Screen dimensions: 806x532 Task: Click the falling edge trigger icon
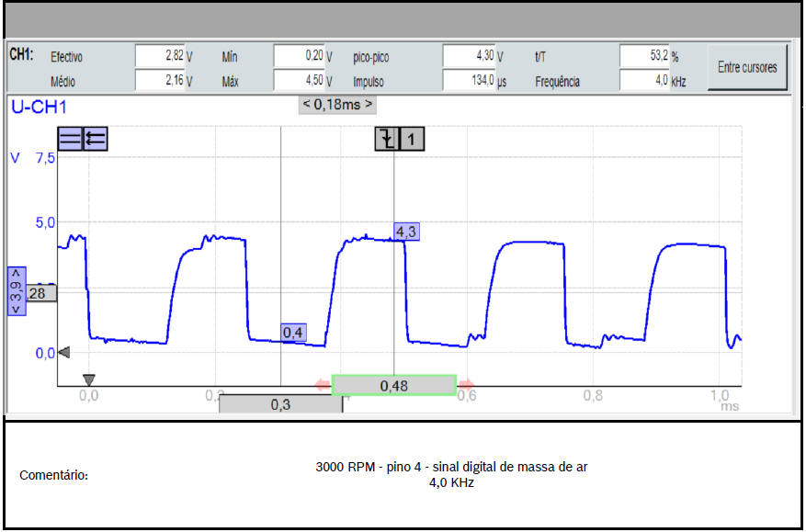pyautogui.click(x=387, y=139)
